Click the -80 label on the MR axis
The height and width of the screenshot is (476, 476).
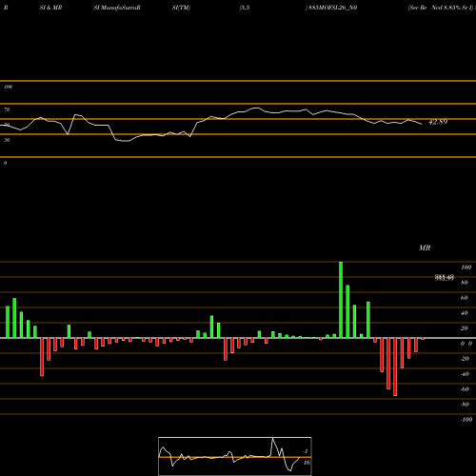pos(465,405)
